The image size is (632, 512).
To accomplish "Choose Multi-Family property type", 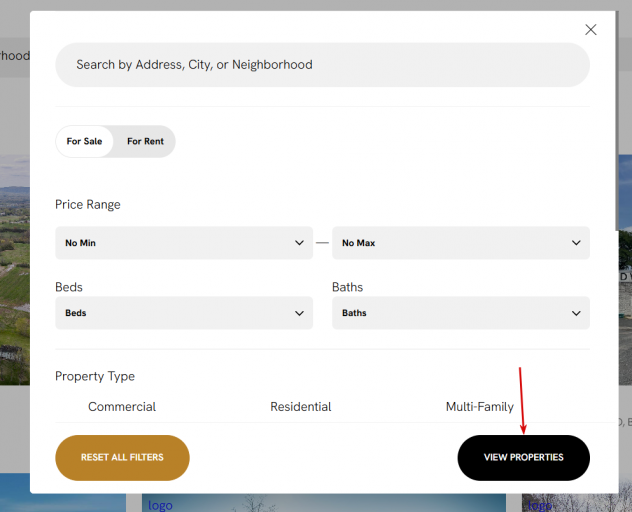I will pyautogui.click(x=480, y=406).
